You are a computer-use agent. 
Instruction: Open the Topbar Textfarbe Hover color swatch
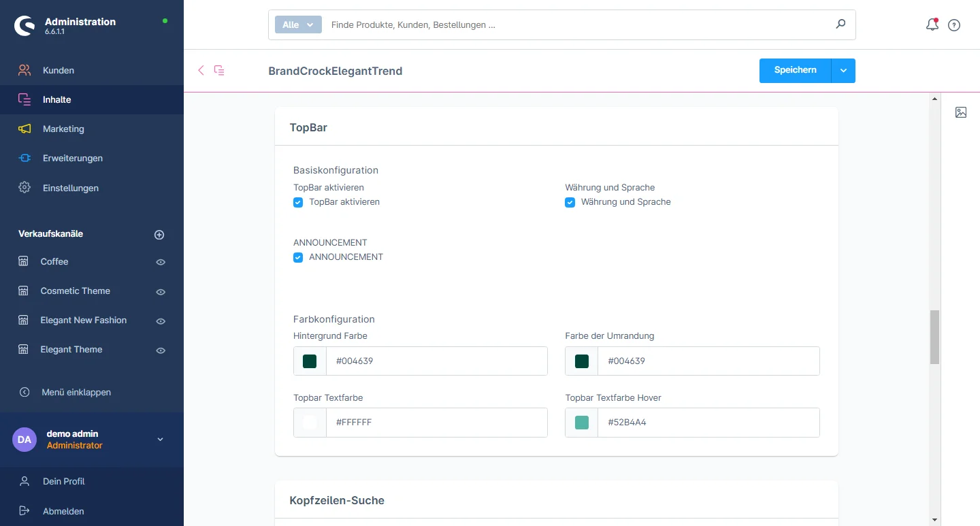[582, 423]
